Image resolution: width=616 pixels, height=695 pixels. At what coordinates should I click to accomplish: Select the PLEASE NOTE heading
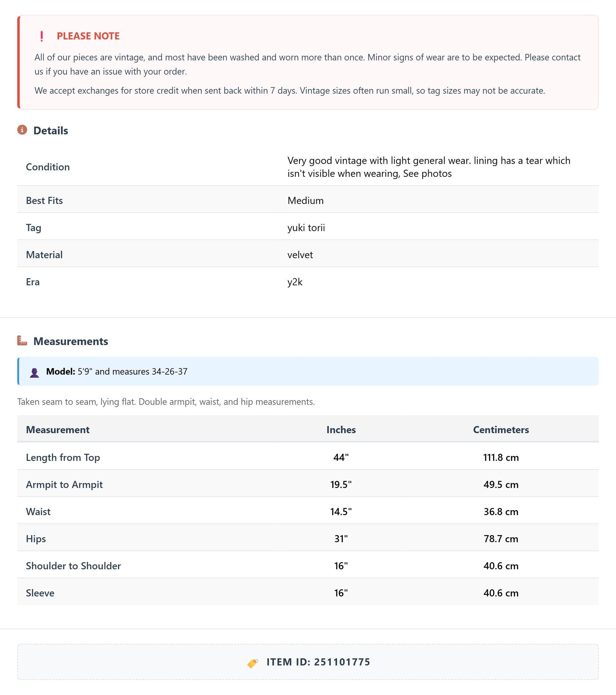[88, 36]
